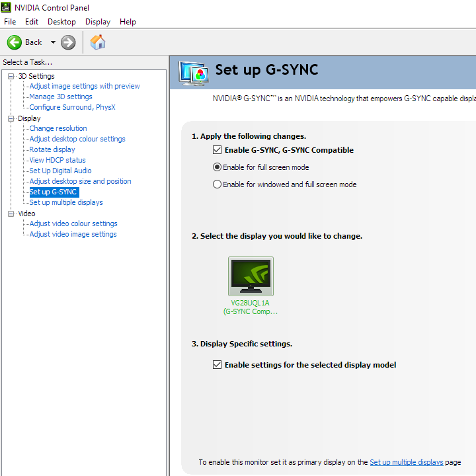
Task: Open the Display menu
Action: tap(98, 22)
